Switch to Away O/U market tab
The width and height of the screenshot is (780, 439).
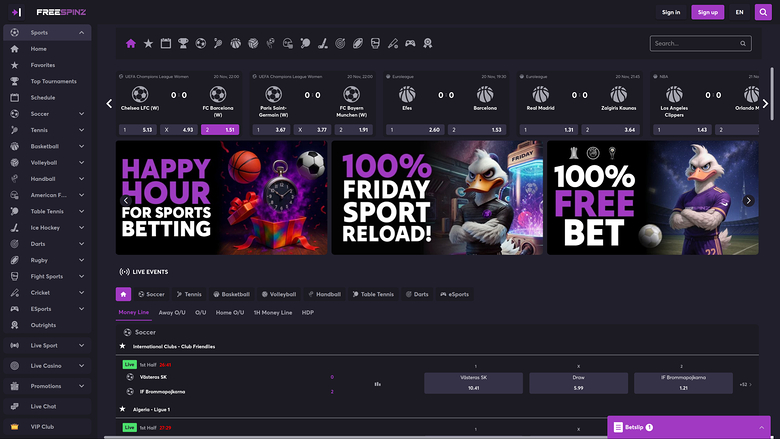point(172,313)
